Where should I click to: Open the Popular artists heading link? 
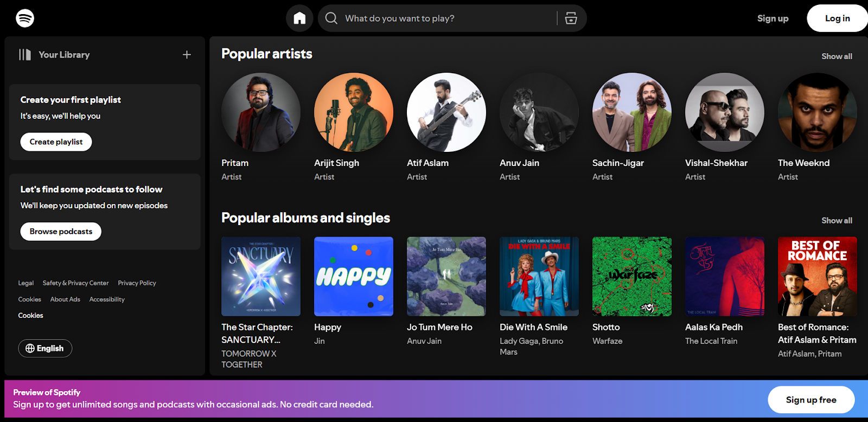[x=267, y=54]
